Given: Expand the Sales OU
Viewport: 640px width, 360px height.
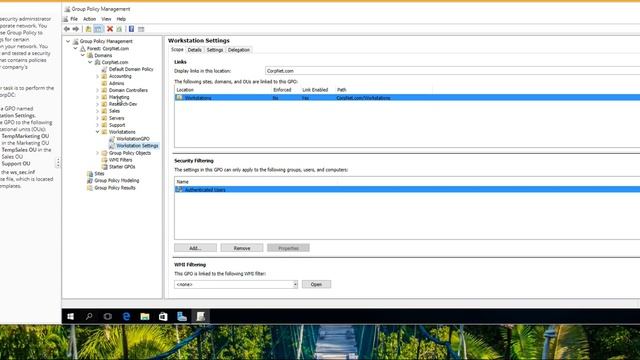Looking at the screenshot, I should 98,111.
